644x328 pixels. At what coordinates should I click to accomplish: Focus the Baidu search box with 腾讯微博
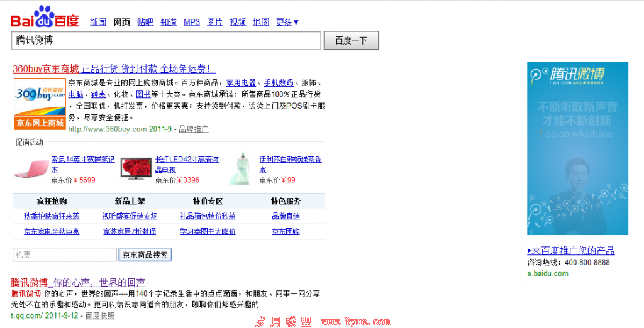click(x=165, y=40)
